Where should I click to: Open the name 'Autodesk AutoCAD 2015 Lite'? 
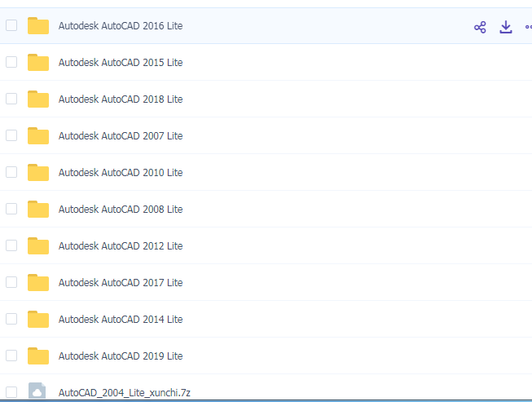pos(121,63)
